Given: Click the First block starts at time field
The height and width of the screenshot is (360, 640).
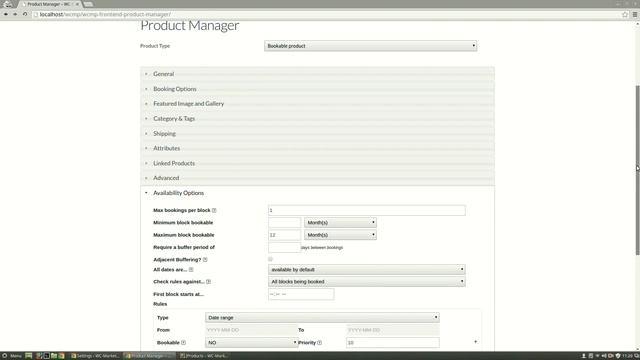Looking at the screenshot, I should 301,294.
